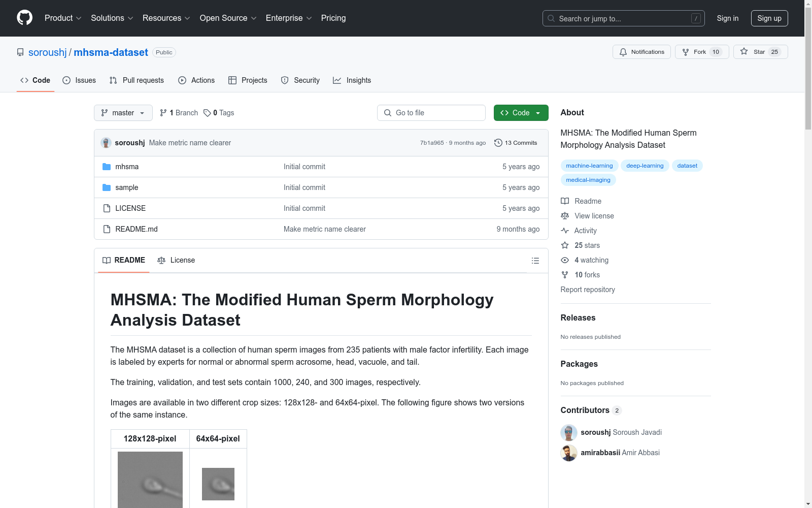Click the LICENSE file icon

pos(107,208)
